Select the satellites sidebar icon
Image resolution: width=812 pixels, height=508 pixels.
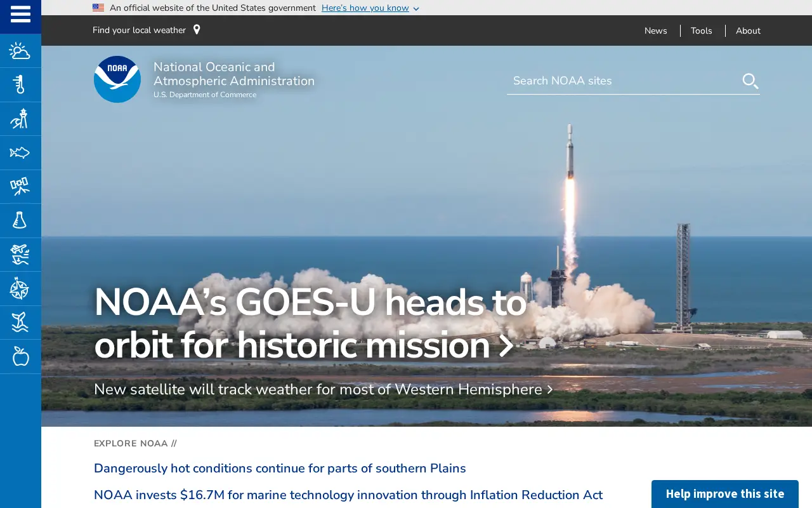(20, 187)
